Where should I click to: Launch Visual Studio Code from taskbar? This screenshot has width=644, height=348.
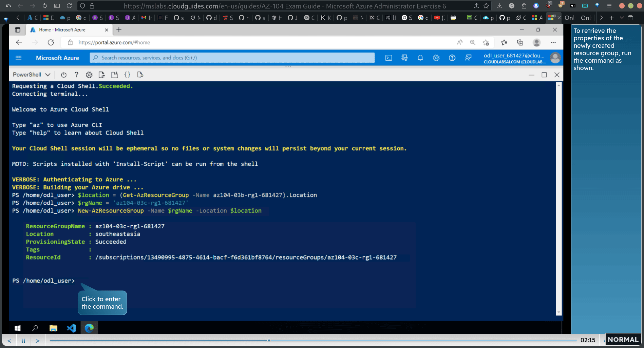[x=71, y=328]
